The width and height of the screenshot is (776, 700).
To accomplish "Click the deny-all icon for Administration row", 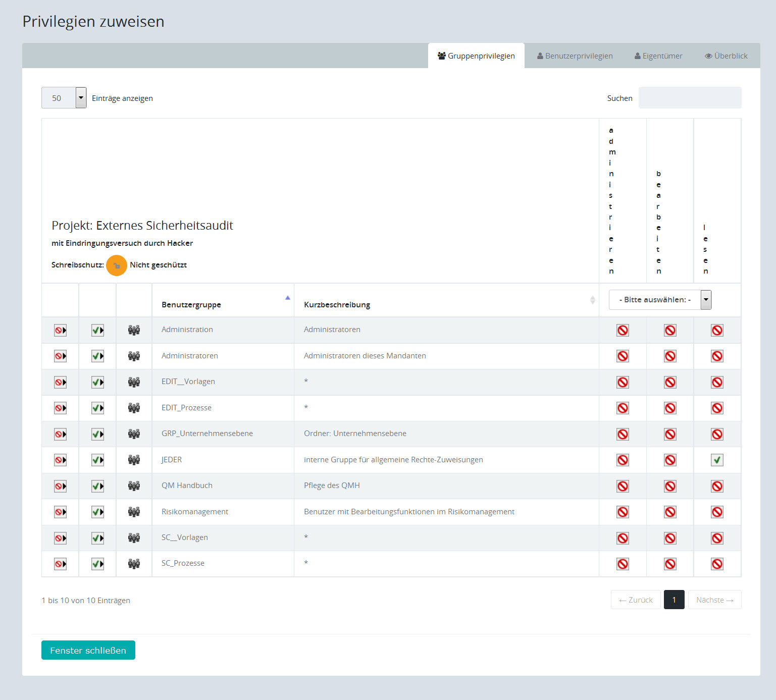I will (60, 331).
